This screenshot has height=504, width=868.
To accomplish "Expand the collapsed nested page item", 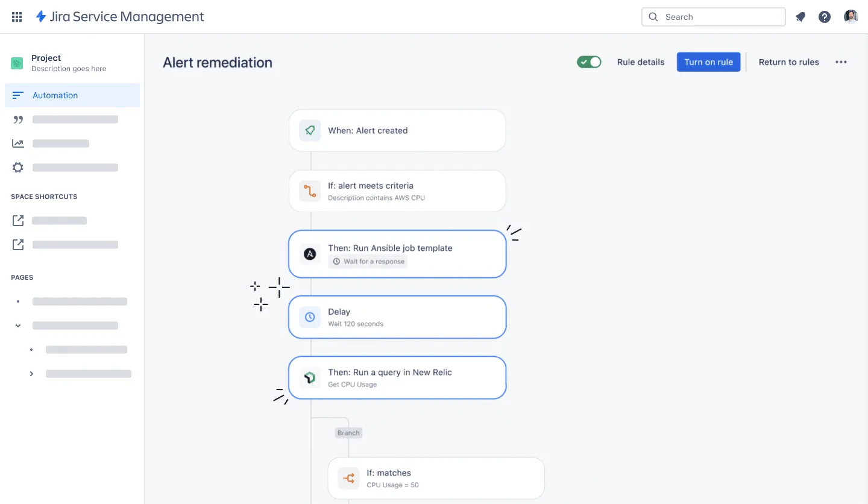I will (32, 374).
